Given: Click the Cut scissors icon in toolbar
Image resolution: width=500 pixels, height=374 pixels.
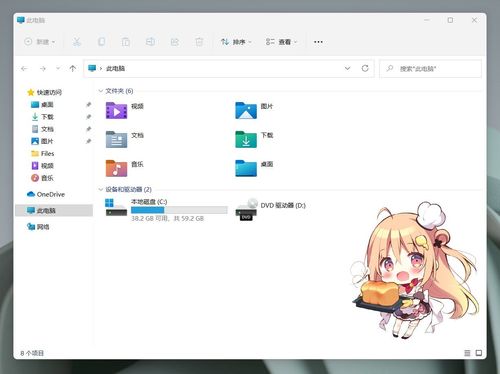Looking at the screenshot, I should click(x=77, y=42).
